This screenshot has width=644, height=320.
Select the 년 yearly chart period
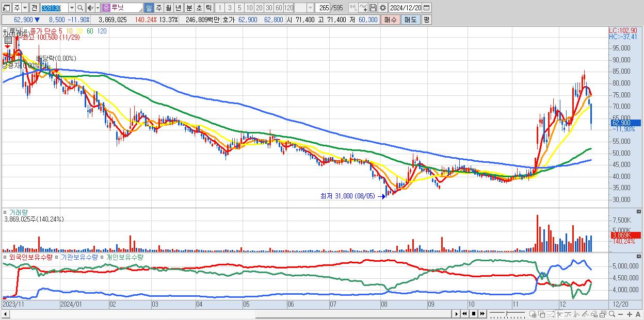click(x=178, y=8)
